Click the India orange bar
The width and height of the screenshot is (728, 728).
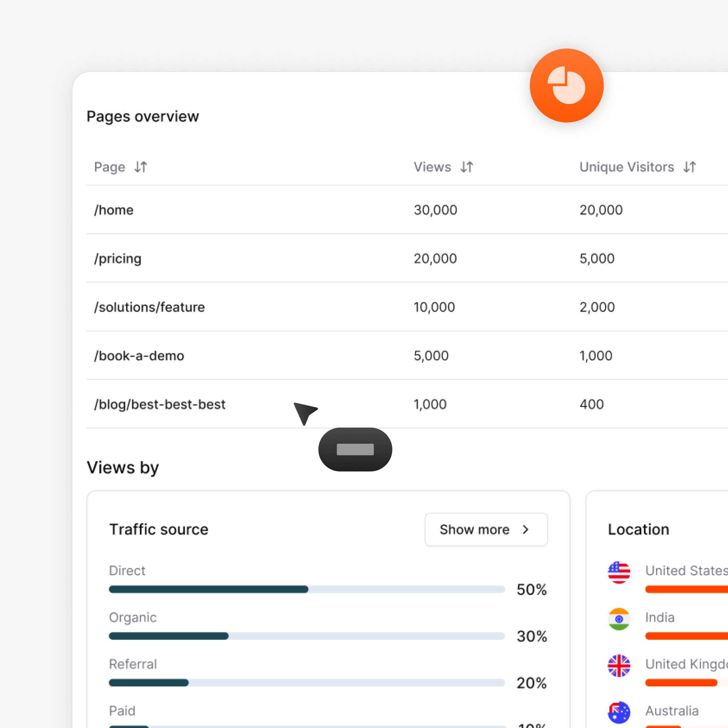click(x=686, y=636)
